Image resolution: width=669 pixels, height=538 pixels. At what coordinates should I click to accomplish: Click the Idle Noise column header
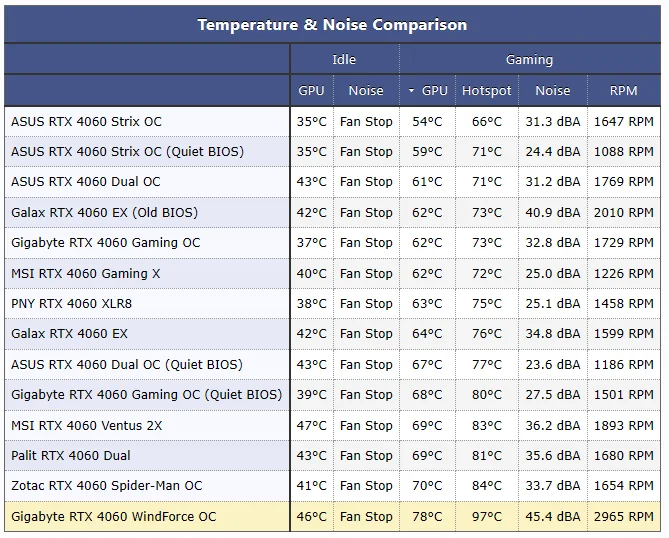[x=365, y=91]
